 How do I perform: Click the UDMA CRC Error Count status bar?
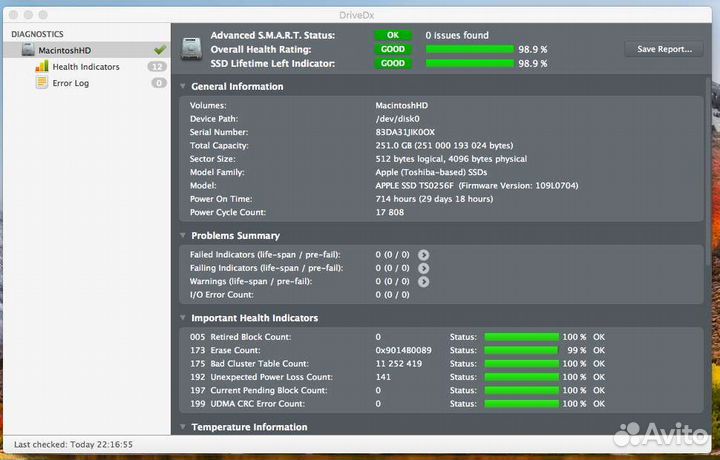click(522, 404)
